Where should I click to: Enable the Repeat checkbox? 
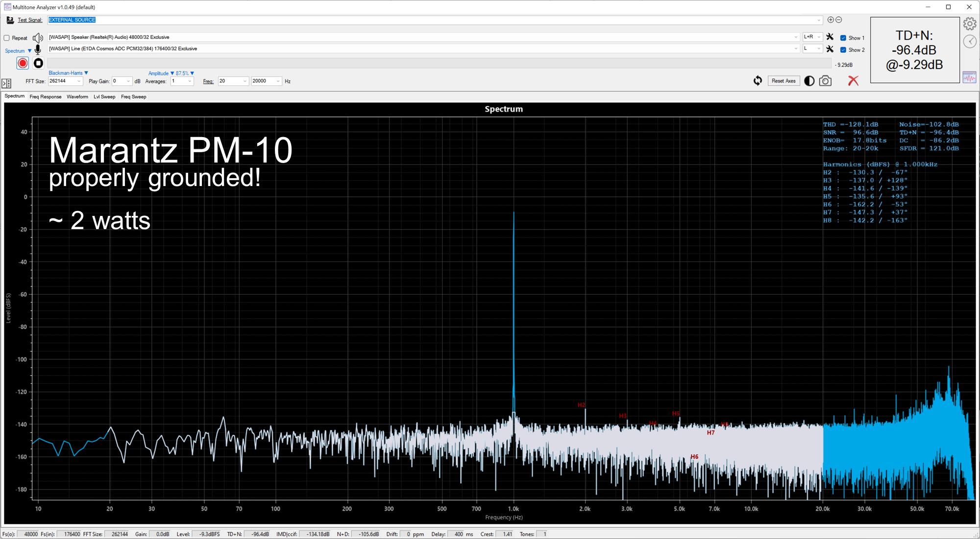tap(6, 38)
